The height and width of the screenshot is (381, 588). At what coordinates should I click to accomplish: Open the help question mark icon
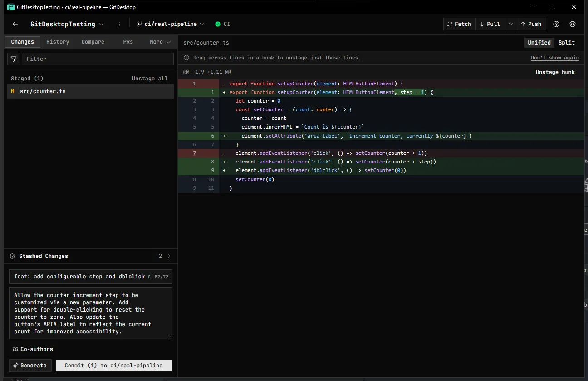point(556,24)
